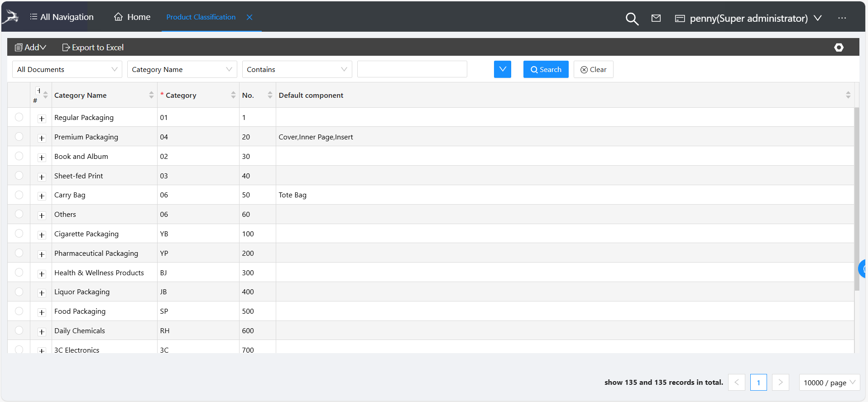
Task: Click the blue Search button
Action: point(546,69)
